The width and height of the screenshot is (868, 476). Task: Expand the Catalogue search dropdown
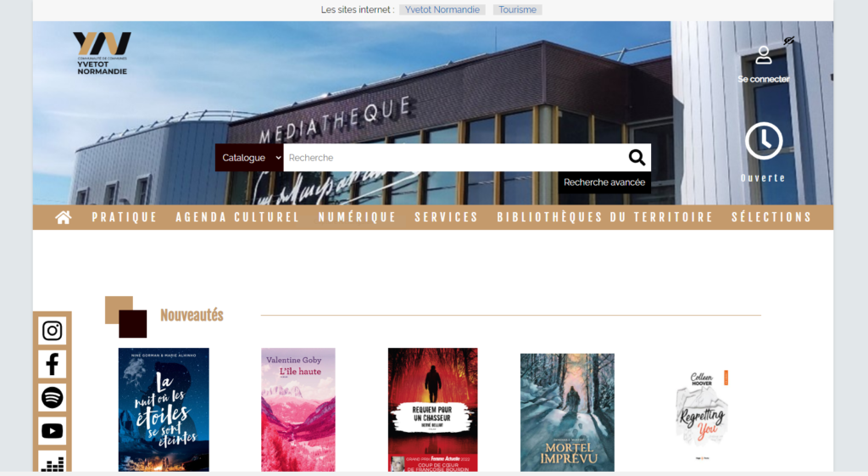[249, 157]
